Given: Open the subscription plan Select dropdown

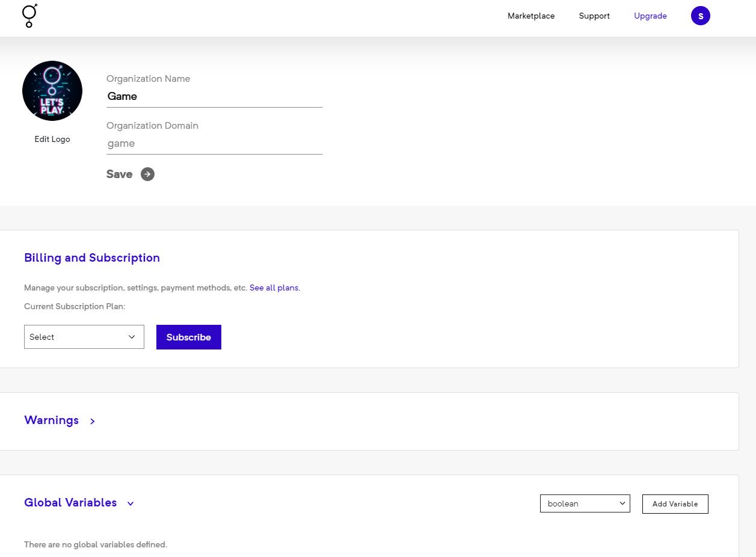Looking at the screenshot, I should pos(84,337).
